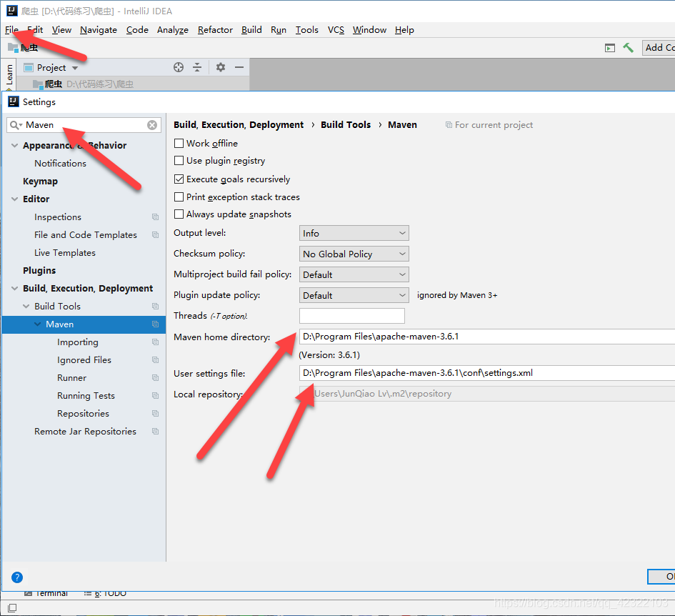Click the project-level icon beside Runner

pos(156,378)
